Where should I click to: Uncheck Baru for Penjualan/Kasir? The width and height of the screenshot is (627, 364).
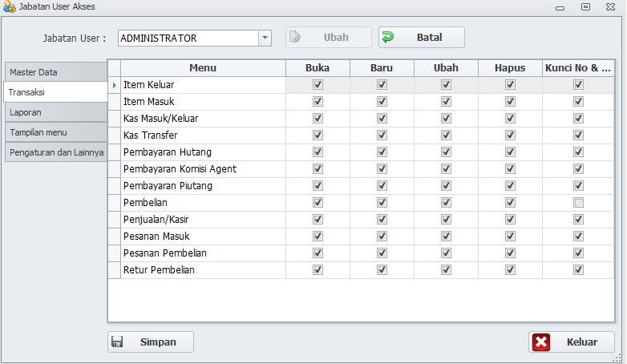coord(382,220)
